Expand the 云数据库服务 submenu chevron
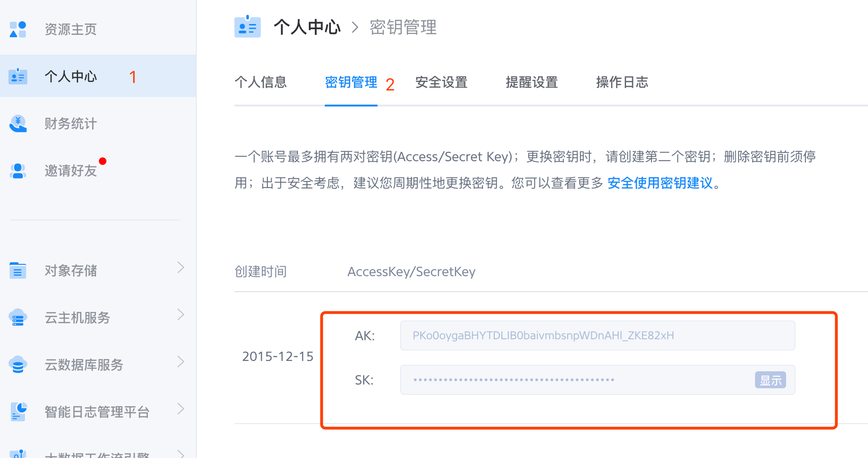 tap(181, 362)
